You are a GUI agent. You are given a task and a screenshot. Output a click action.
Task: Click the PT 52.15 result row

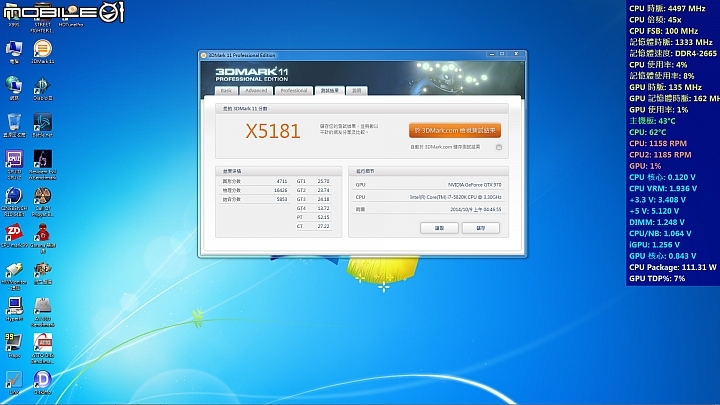pos(313,217)
